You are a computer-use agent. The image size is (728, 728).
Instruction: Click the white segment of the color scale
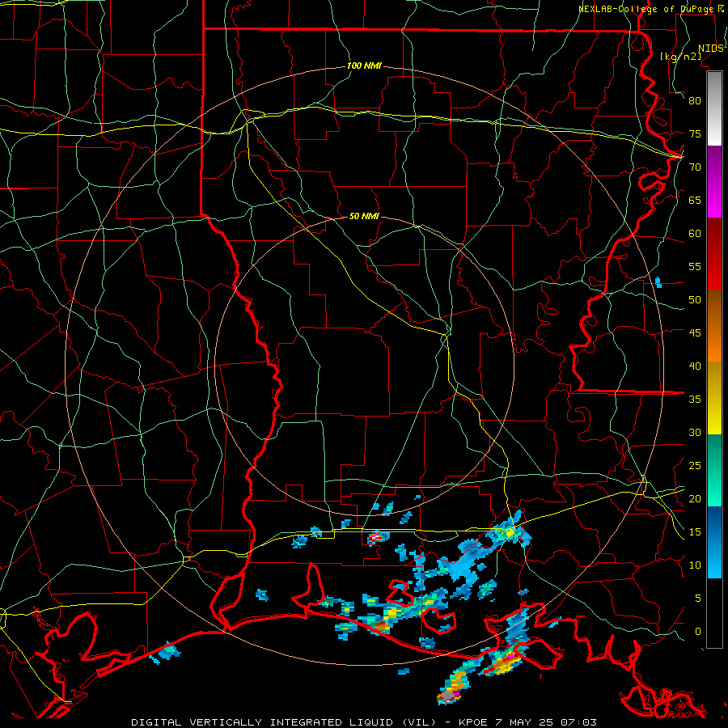click(714, 108)
